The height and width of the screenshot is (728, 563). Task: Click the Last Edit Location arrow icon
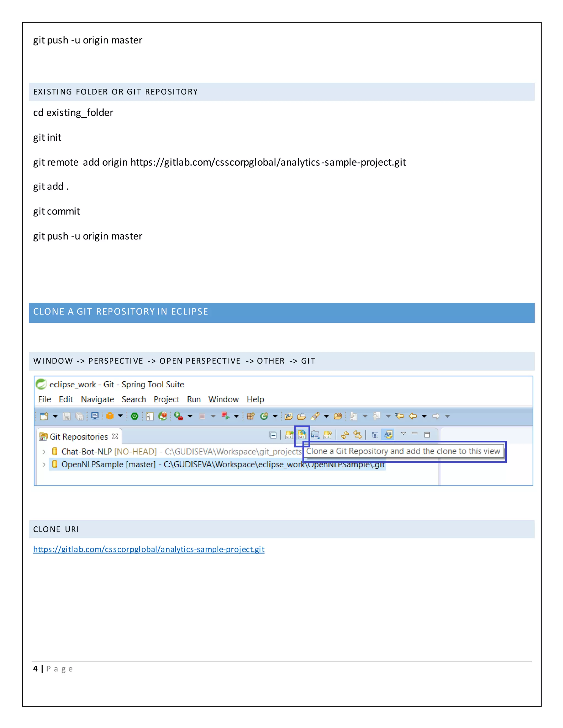[x=399, y=416]
